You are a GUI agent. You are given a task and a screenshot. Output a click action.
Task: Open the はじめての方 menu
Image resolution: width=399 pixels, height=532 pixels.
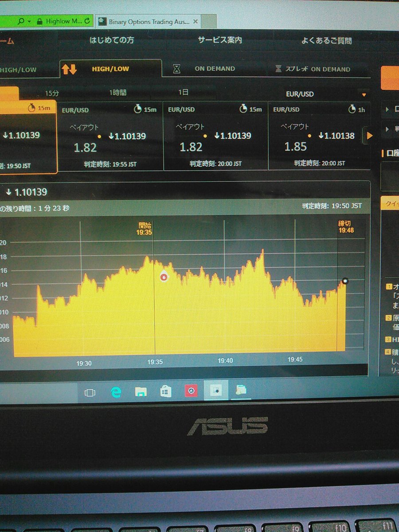(x=112, y=40)
